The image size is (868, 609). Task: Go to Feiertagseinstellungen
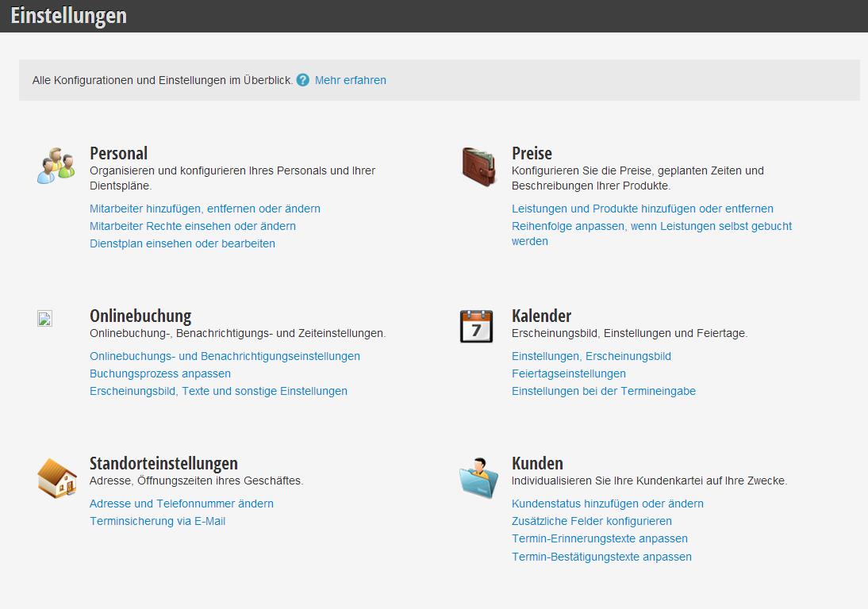pos(569,373)
